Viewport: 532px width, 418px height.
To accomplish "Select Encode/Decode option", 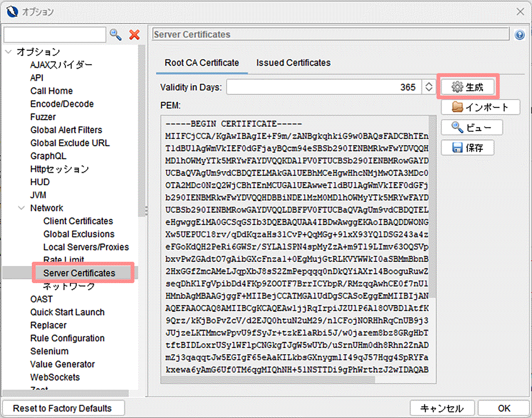I will tap(62, 104).
